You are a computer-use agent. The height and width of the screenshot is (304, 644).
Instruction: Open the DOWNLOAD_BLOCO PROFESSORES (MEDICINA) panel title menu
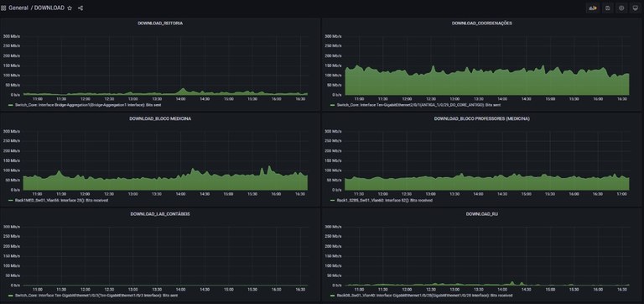(482, 119)
